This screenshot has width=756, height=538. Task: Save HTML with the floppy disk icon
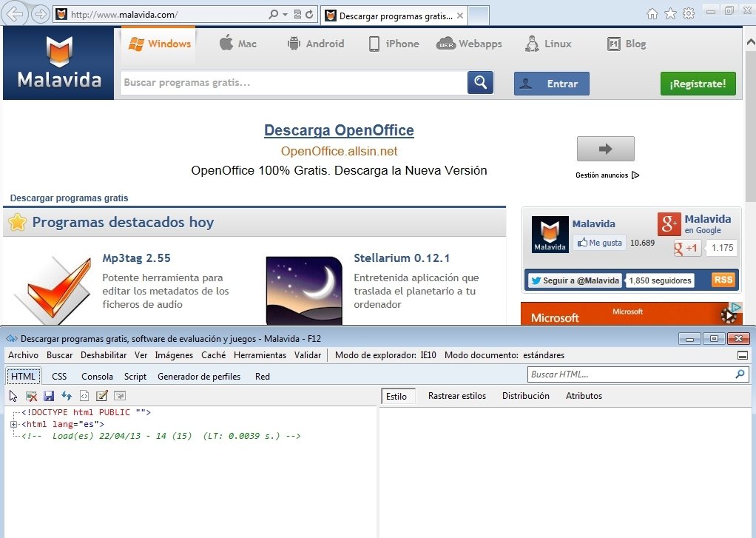(49, 396)
